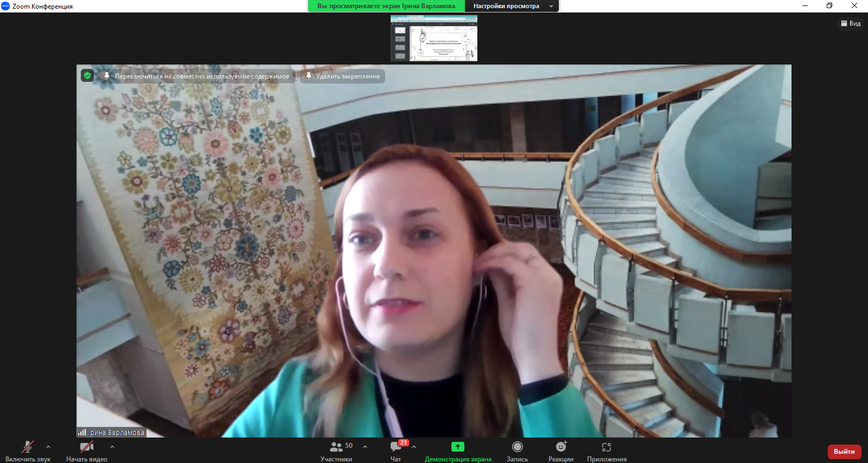Screen dimensions: 868x463
Task: Unmute microphone with Включить звук
Action: click(28, 451)
